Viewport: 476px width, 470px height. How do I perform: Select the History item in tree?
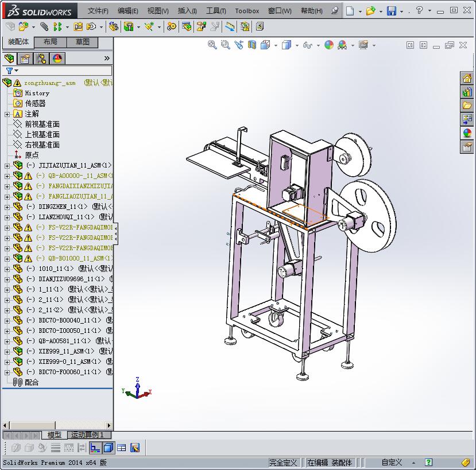[37, 93]
